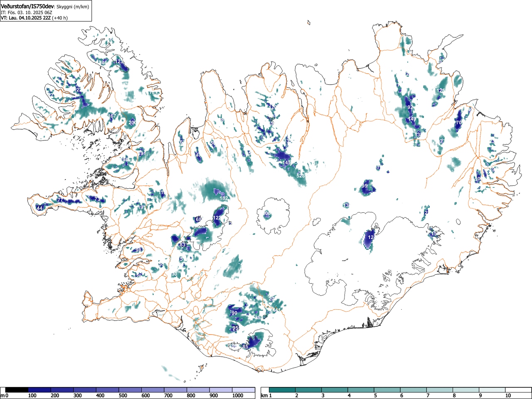Click the 5–6 km teal legend swatch

387,390
